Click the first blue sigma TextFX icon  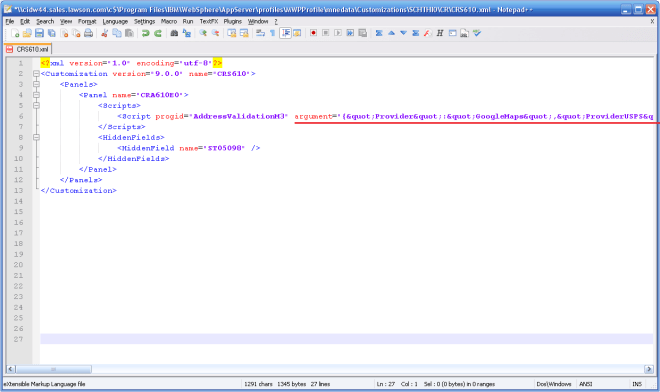(x=379, y=33)
